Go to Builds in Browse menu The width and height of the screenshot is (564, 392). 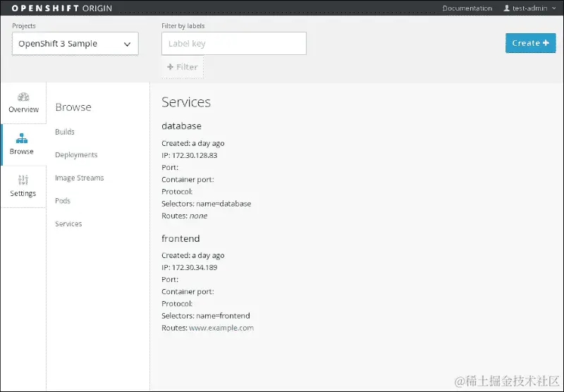(65, 132)
